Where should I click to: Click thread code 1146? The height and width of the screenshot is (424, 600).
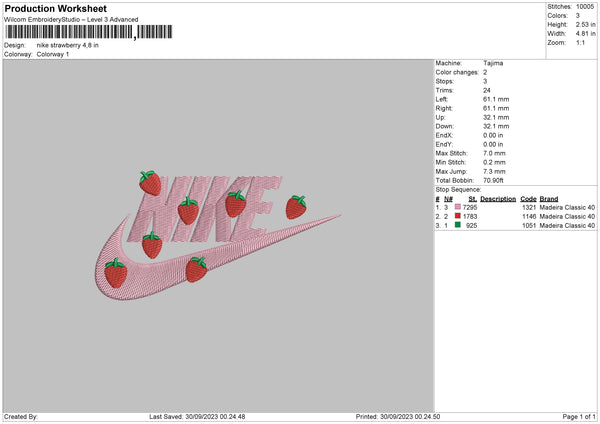[529, 217]
